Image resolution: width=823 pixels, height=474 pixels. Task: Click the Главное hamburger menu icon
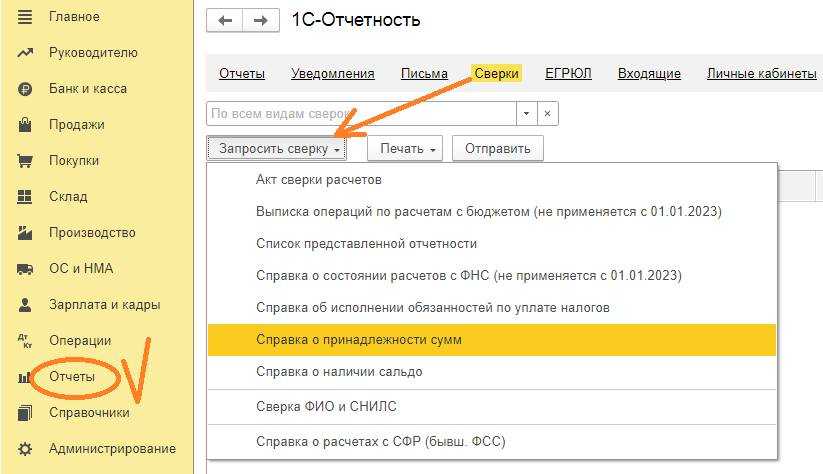pyautogui.click(x=25, y=17)
